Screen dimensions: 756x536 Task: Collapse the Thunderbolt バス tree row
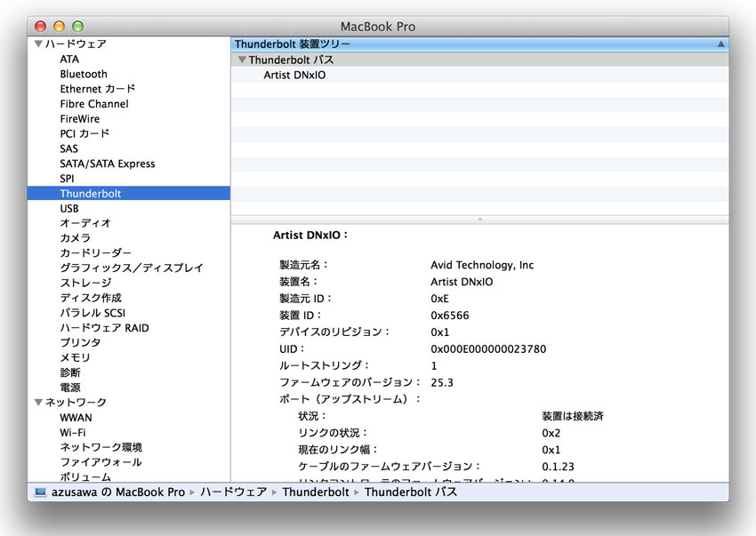242,60
